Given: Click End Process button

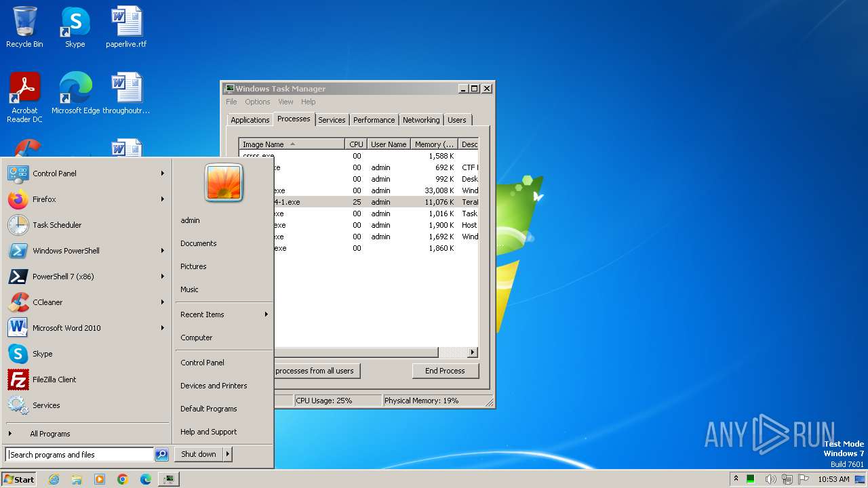Looking at the screenshot, I should click(x=446, y=371).
